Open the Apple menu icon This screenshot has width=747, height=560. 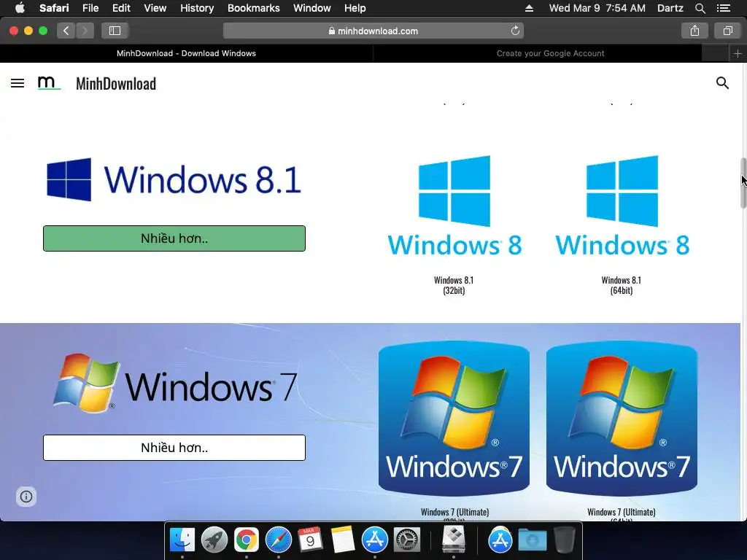20,8
